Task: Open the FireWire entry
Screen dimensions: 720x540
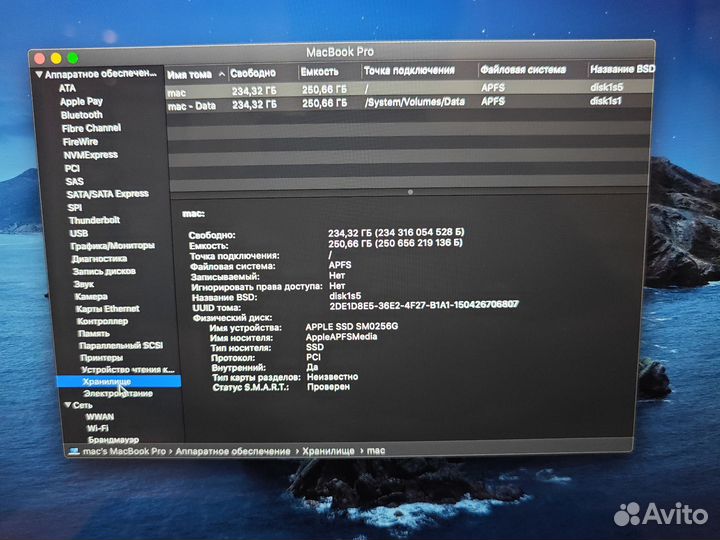Action: (x=80, y=141)
